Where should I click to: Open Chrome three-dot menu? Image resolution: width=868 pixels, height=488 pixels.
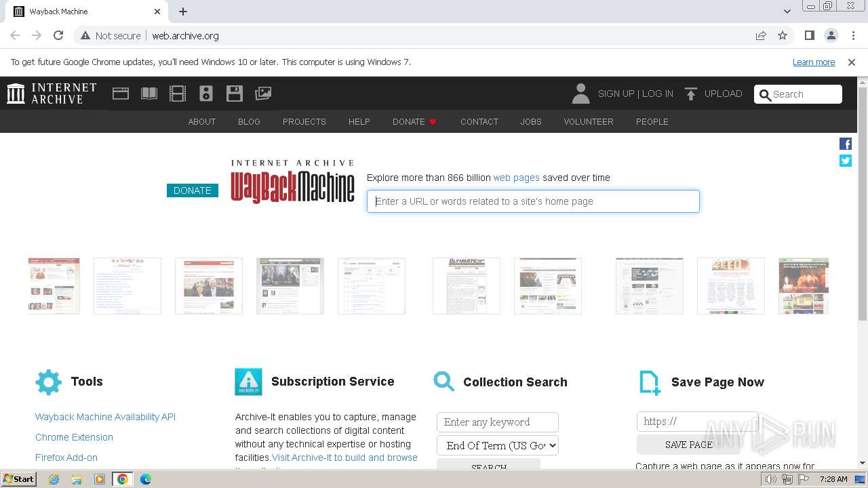tap(853, 36)
